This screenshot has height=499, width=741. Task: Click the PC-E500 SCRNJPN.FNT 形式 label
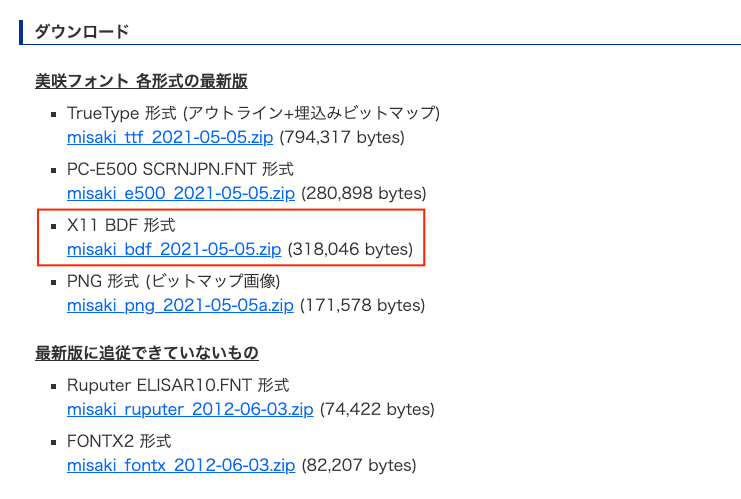point(180,168)
